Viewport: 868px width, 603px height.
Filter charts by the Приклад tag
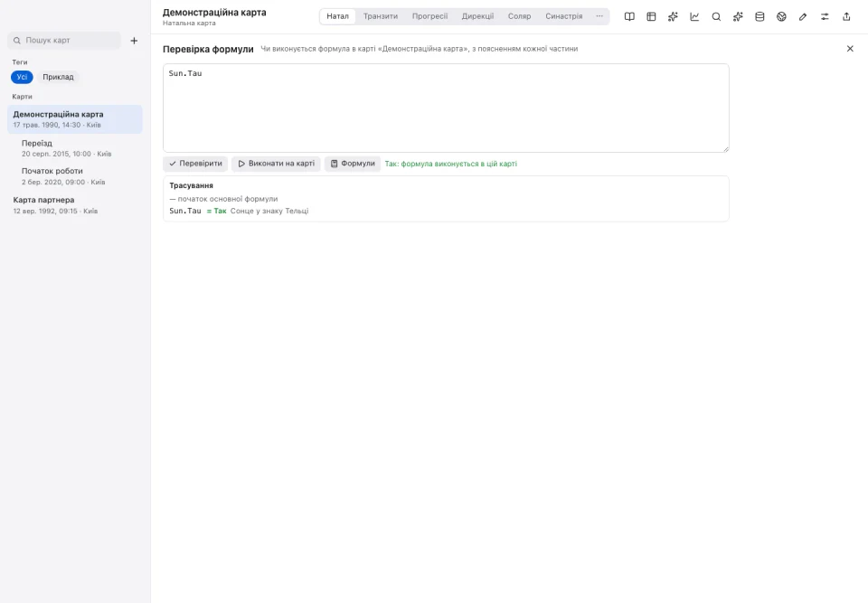point(58,77)
